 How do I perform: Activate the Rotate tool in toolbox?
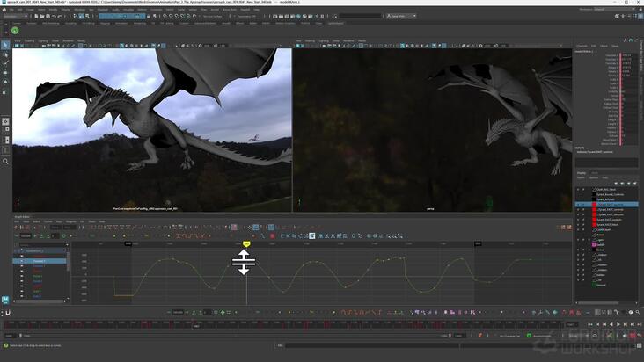point(5,82)
